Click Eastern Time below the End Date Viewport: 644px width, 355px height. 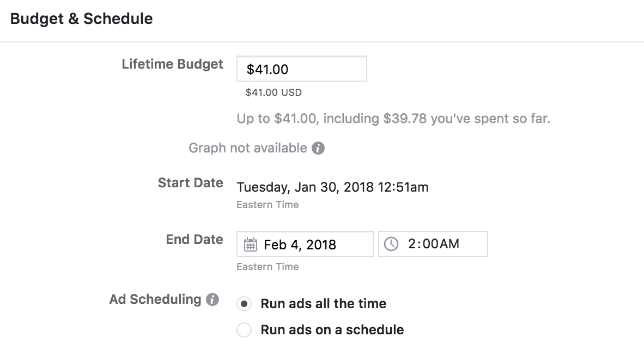pyautogui.click(x=268, y=267)
